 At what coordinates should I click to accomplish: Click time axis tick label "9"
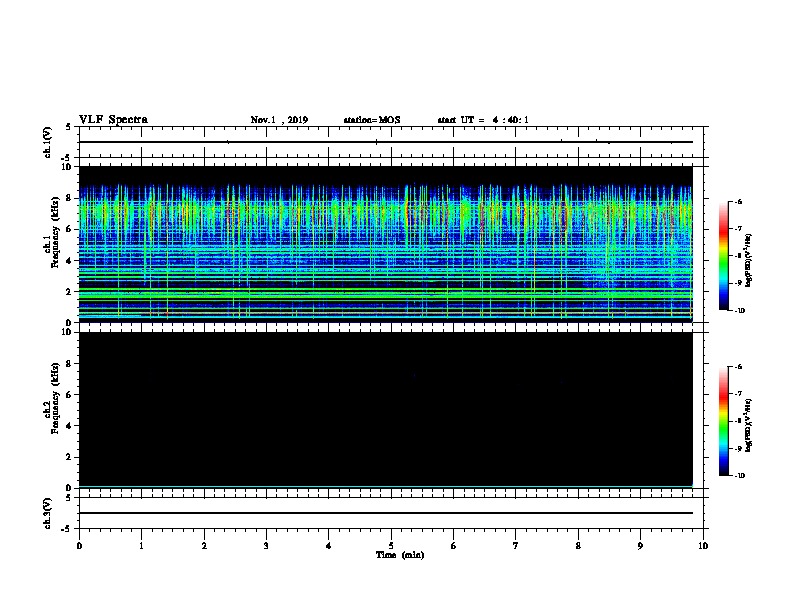coord(640,545)
